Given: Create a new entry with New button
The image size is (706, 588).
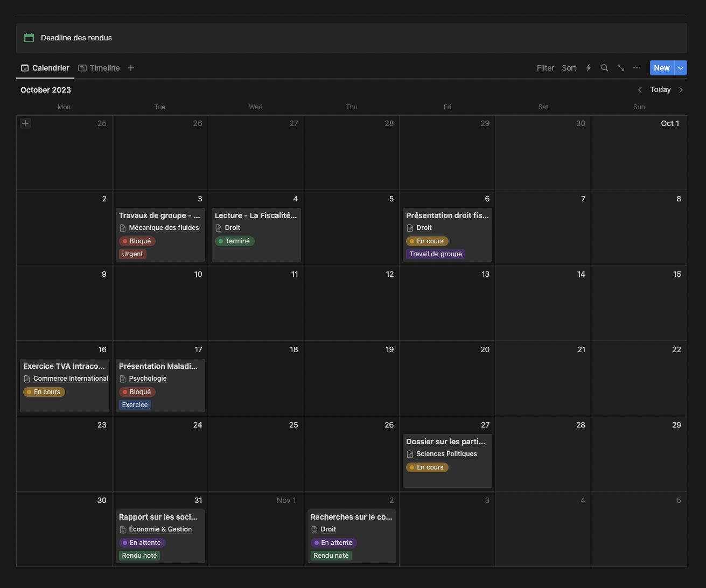Looking at the screenshot, I should (x=661, y=68).
